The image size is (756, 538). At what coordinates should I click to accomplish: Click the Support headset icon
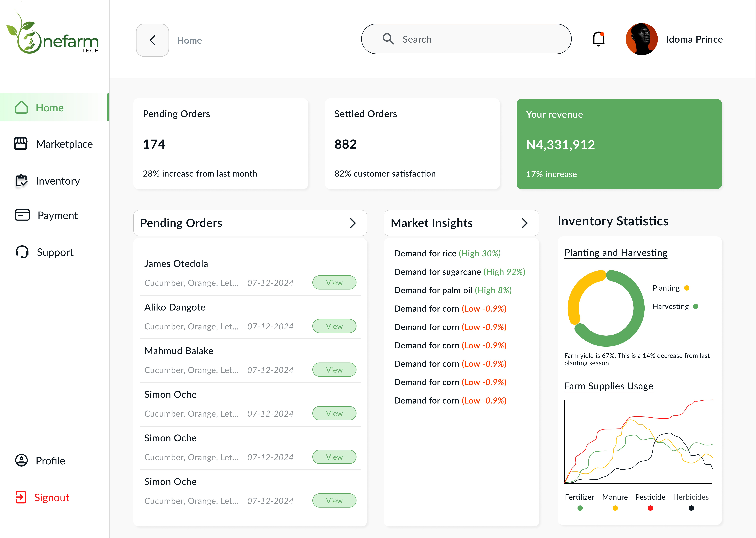(22, 252)
